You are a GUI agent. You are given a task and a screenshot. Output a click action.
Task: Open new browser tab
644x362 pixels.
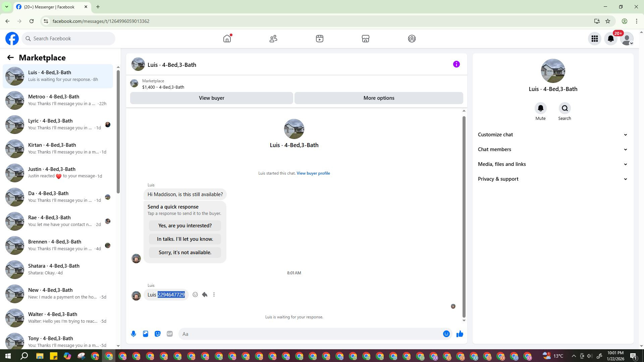point(98,7)
